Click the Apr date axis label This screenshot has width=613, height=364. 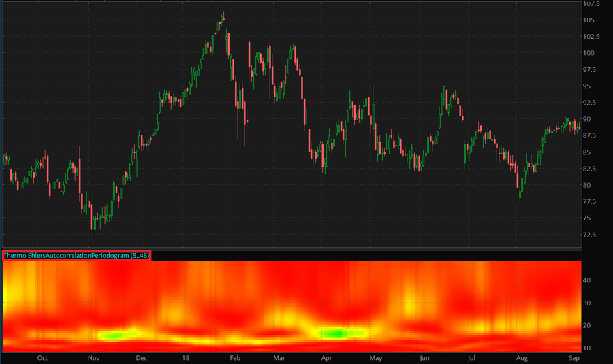[326, 357]
